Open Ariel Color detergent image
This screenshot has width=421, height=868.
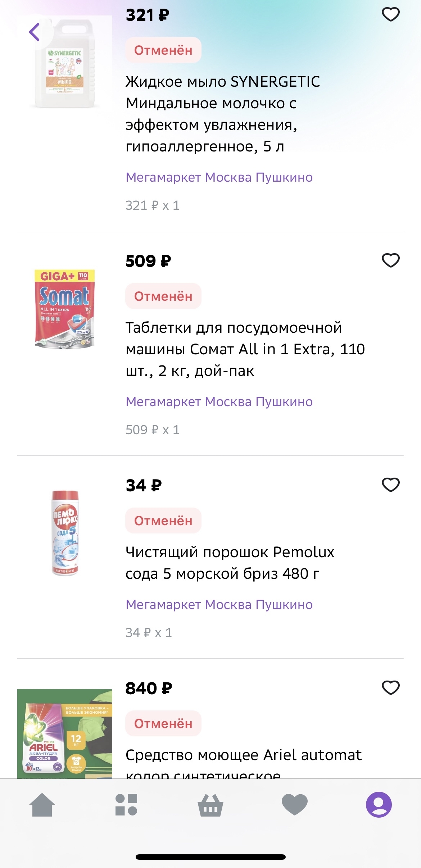65,734
